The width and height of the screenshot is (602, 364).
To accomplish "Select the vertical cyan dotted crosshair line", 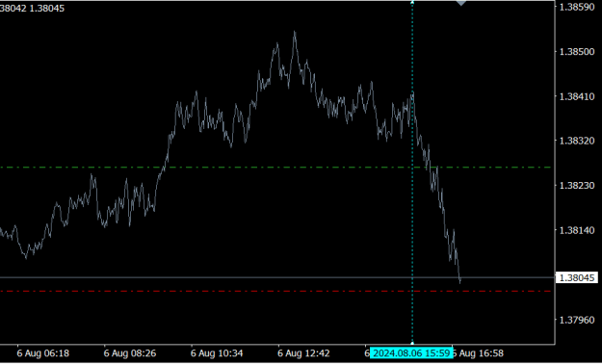I will click(x=412, y=172).
